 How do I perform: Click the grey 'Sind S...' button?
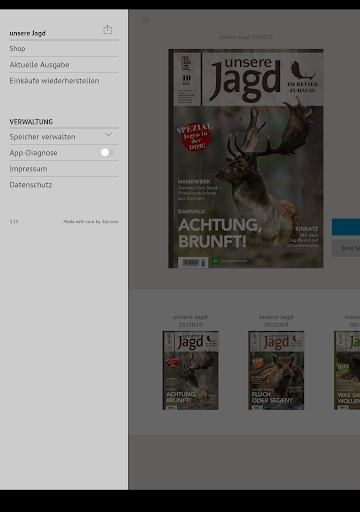pos(346,248)
